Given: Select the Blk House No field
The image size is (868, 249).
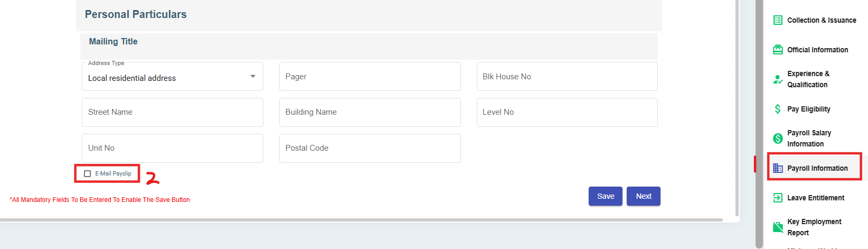Looking at the screenshot, I should [x=567, y=77].
